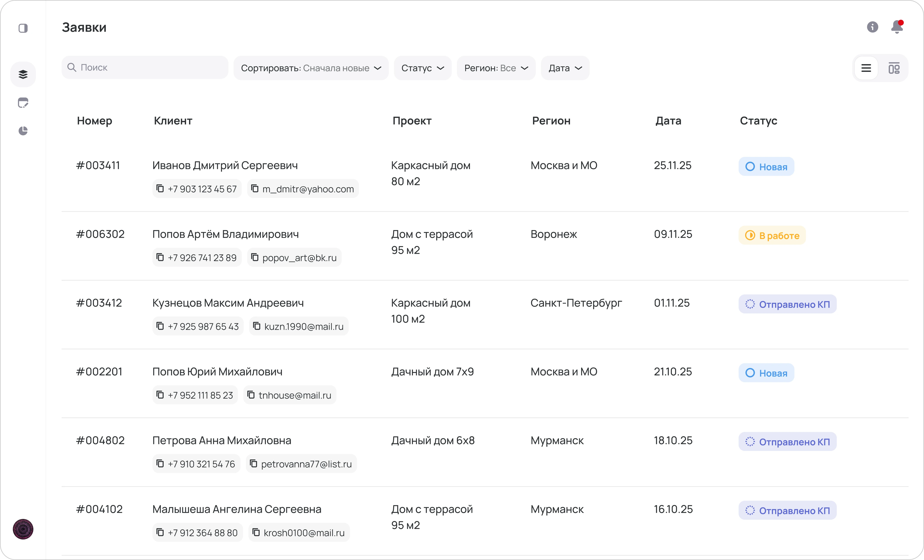Open the Сортировать dropdown
This screenshot has height=560, width=924.
311,68
